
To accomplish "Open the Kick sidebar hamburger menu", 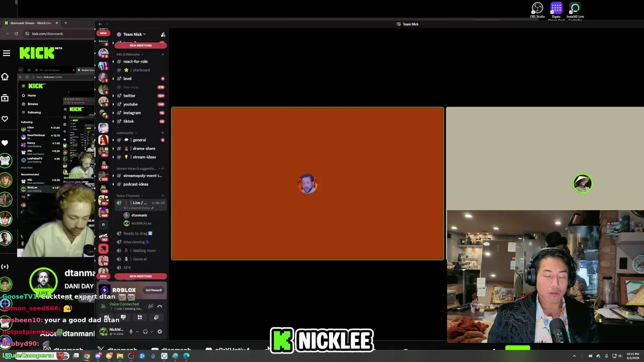I will tap(7, 53).
